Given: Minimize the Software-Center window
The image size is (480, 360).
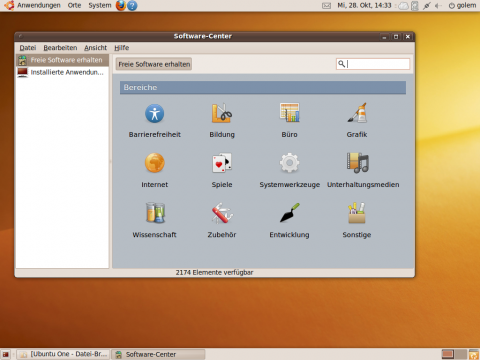Looking at the screenshot, I should tap(384, 37).
